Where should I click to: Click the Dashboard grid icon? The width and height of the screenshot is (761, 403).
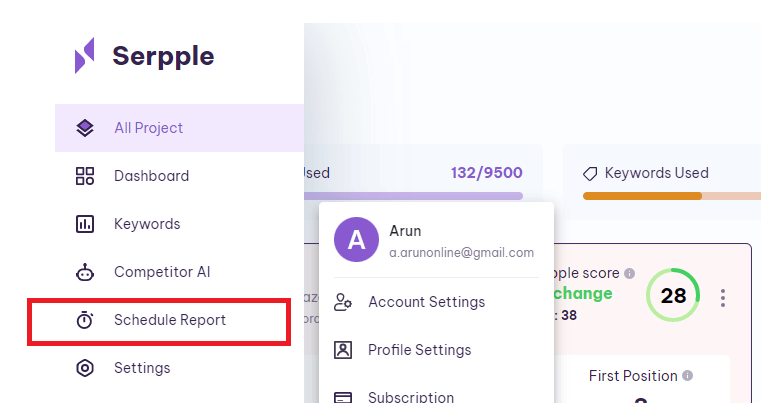coord(85,176)
